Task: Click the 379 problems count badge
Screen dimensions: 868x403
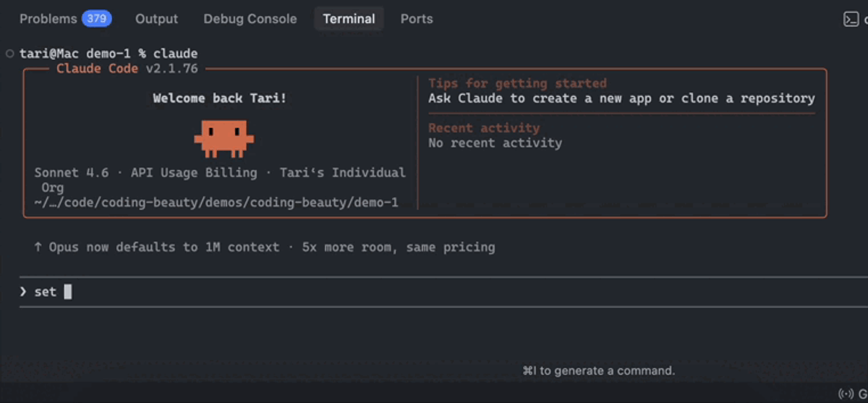Action: 97,19
